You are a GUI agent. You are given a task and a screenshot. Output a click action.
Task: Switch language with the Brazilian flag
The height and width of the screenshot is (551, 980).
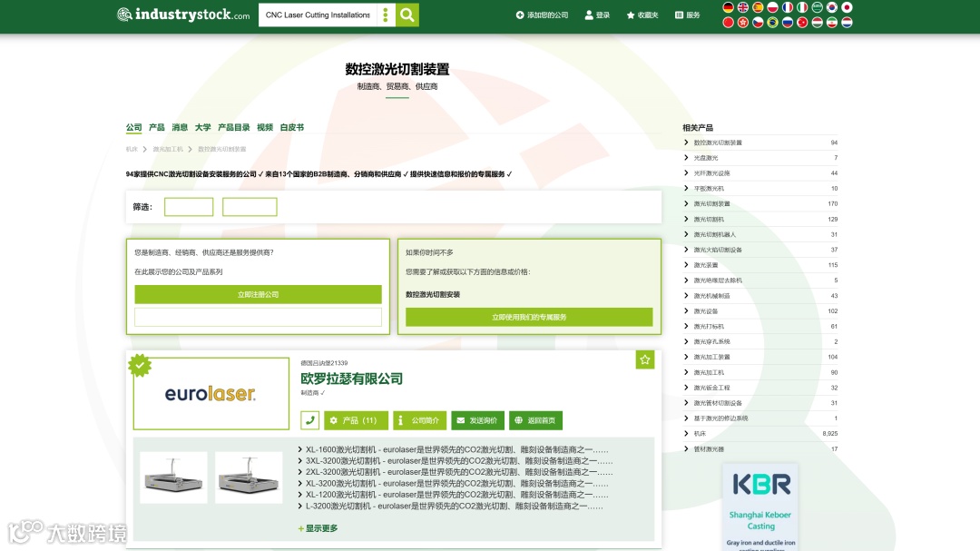pos(772,23)
